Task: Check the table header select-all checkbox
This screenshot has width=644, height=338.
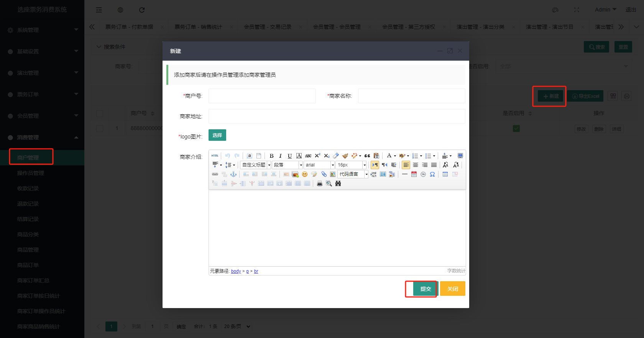Action: tap(100, 114)
